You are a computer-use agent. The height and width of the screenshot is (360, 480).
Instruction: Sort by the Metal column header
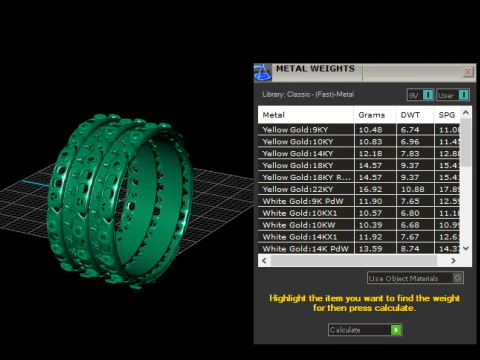pos(306,115)
